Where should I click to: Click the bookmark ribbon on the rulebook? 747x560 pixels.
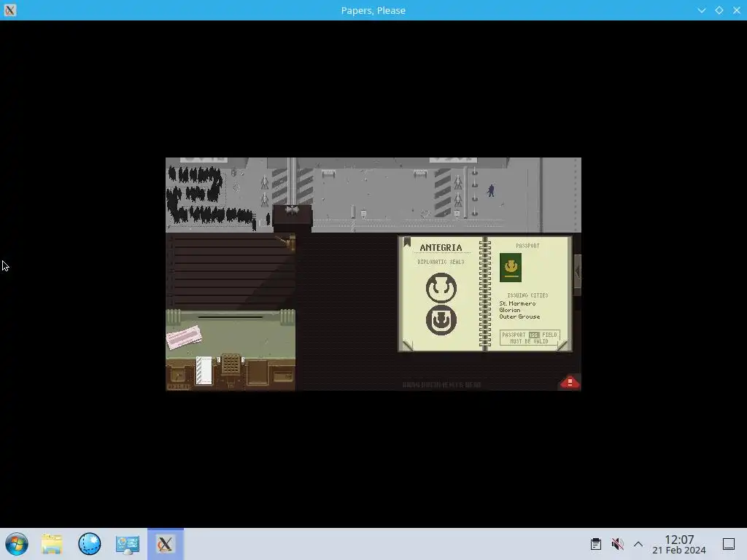(407, 242)
